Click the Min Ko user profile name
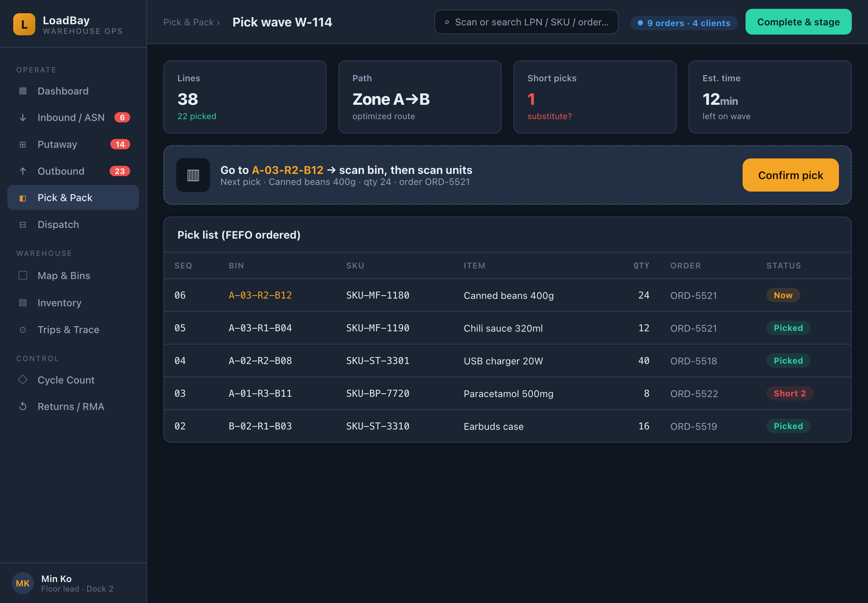Image resolution: width=868 pixels, height=603 pixels. (56, 578)
